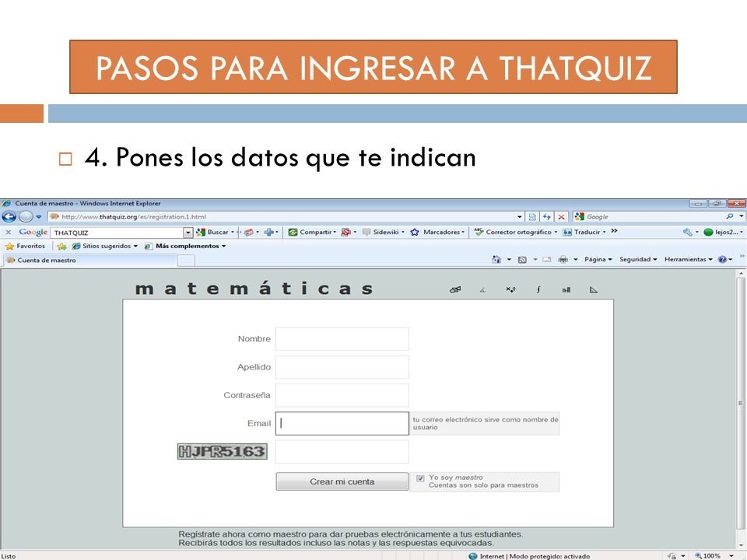Open a new blank tab
The height and width of the screenshot is (560, 747).
(186, 261)
